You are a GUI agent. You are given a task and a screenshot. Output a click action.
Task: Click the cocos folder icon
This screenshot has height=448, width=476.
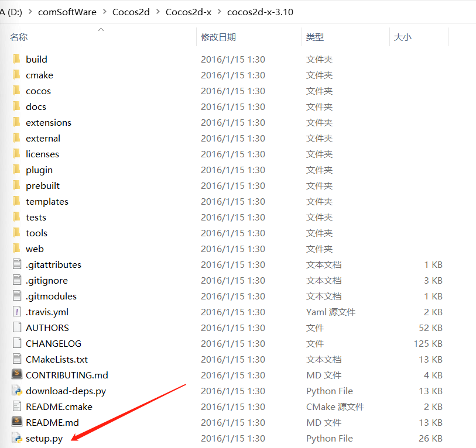(x=17, y=91)
